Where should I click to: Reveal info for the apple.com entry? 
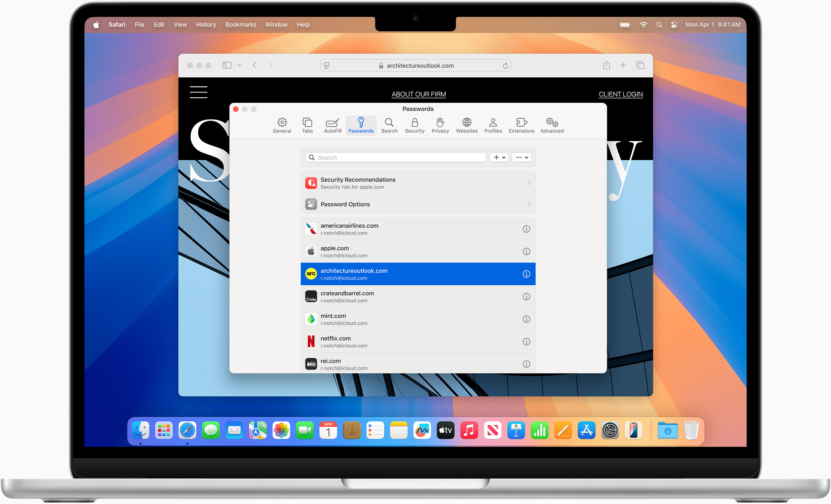point(526,251)
